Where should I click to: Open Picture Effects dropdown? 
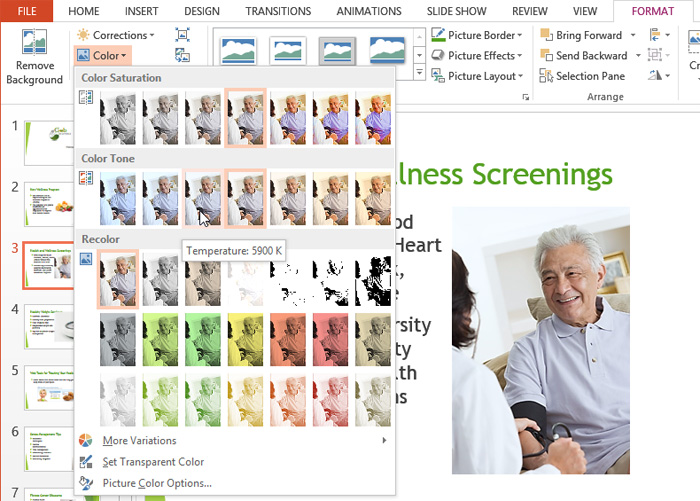click(x=477, y=55)
